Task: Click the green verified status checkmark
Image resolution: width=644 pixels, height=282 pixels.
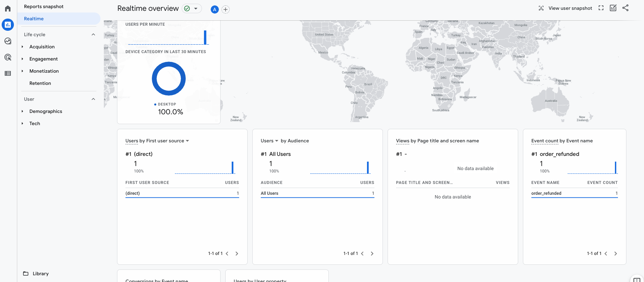Action: pos(187,8)
